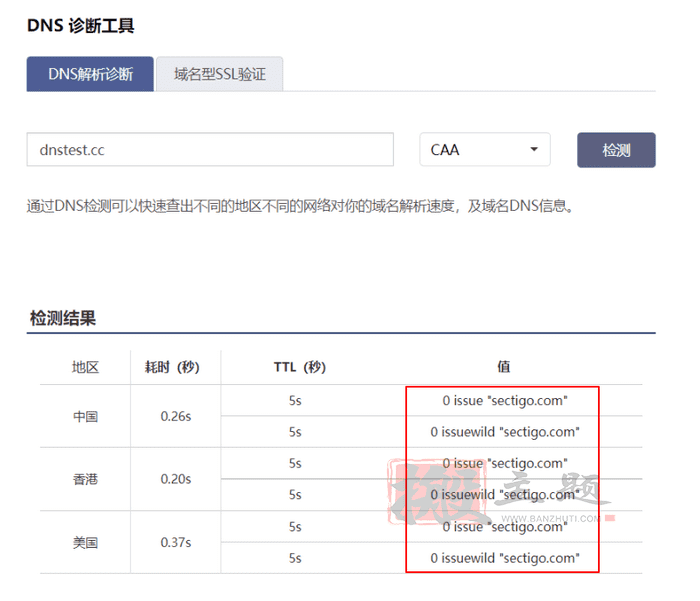This screenshot has height=601, width=700.
Task: Click the 通过DNS检测 description paragraph
Action: 300,206
